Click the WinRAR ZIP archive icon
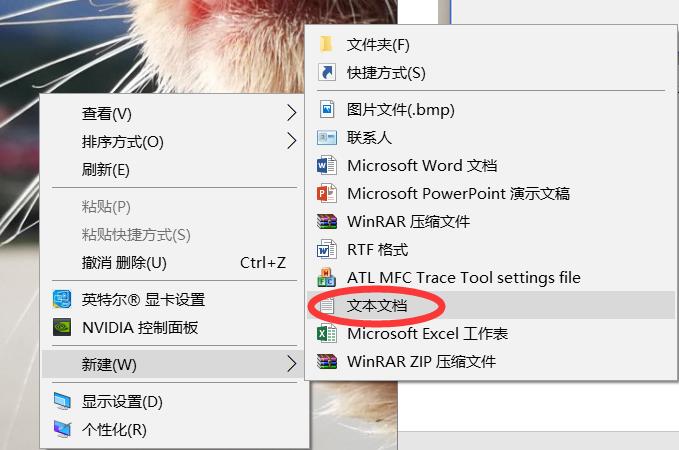Viewport: 679px width, 450px height. pos(327,361)
